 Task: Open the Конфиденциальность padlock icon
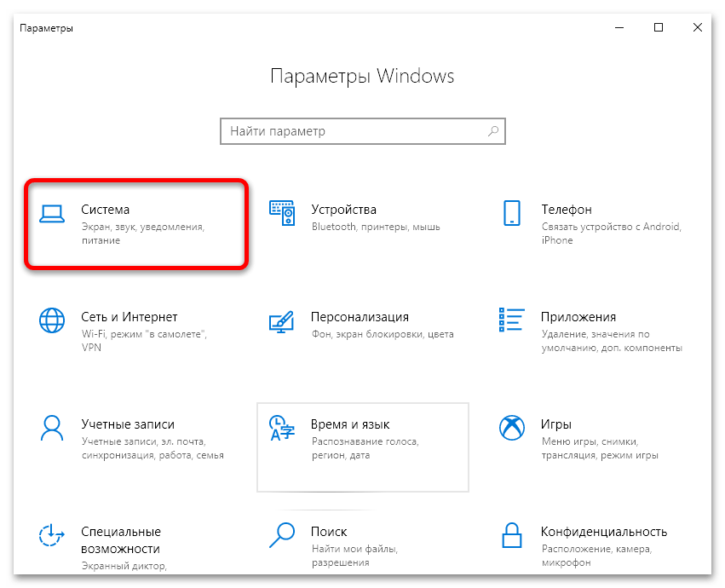512,535
